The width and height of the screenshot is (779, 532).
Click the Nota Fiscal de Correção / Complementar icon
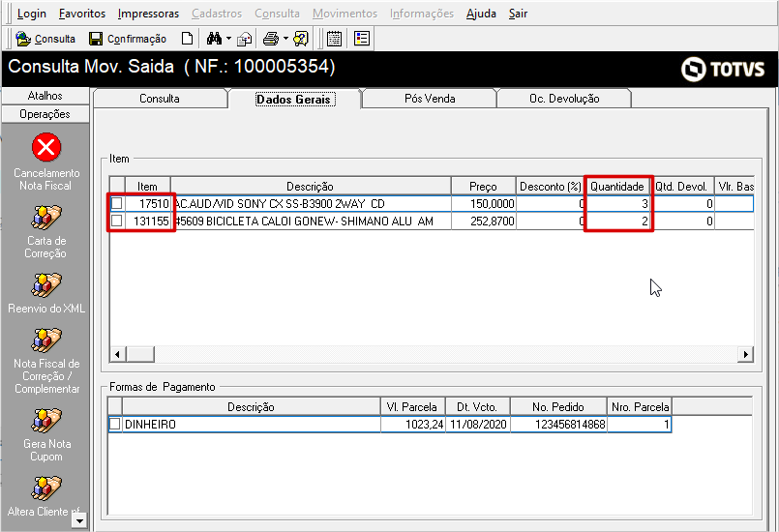pos(46,340)
